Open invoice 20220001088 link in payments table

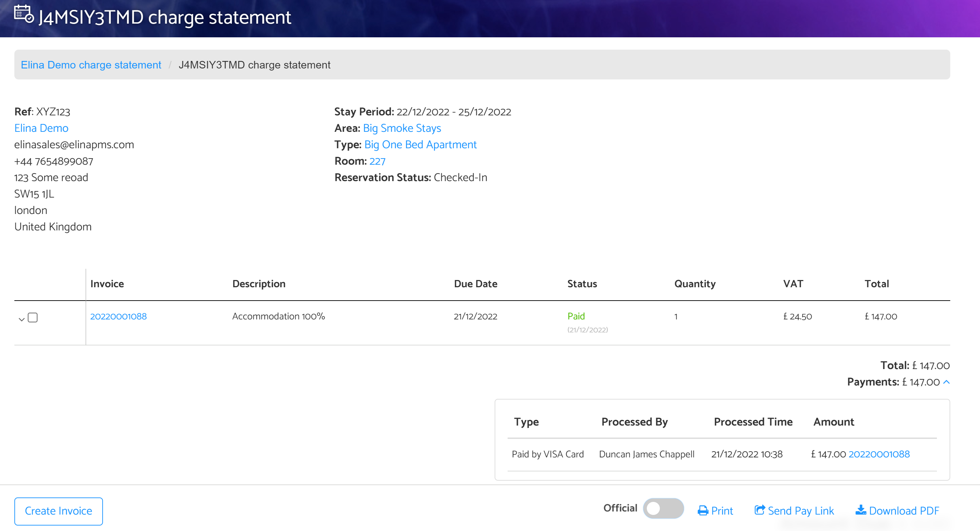[879, 454]
